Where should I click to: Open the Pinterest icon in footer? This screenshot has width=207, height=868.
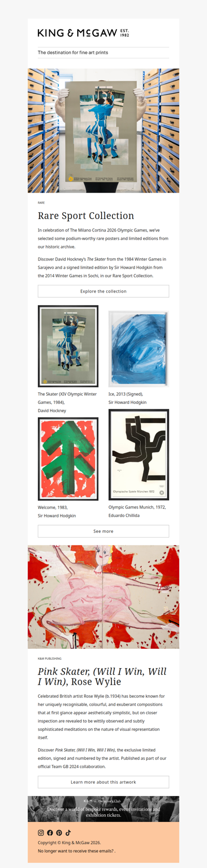pos(59,833)
